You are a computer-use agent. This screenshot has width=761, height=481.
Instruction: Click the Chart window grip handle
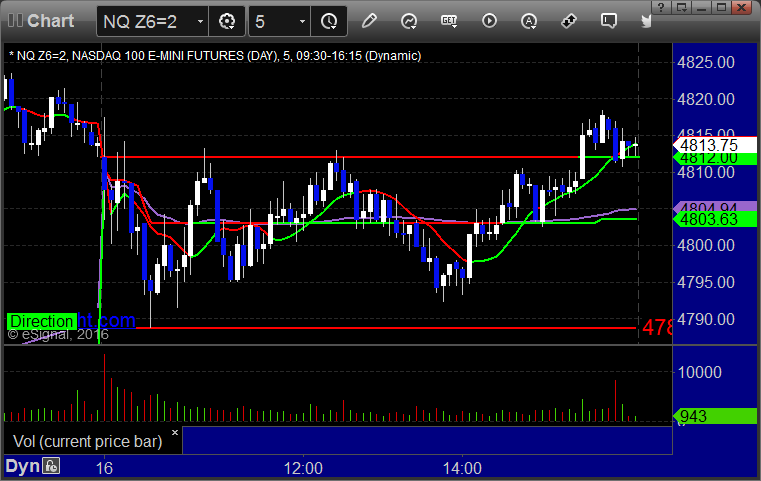pyautogui.click(x=15, y=21)
